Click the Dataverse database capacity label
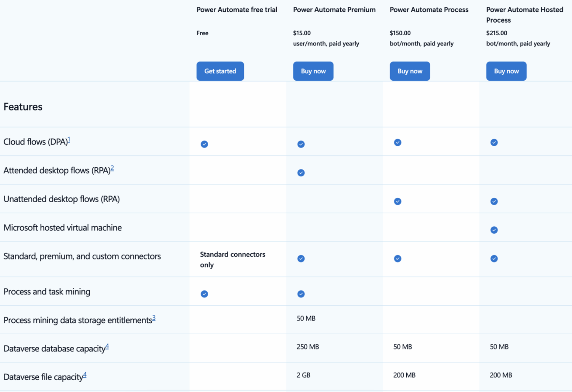The image size is (572, 392). pos(54,349)
